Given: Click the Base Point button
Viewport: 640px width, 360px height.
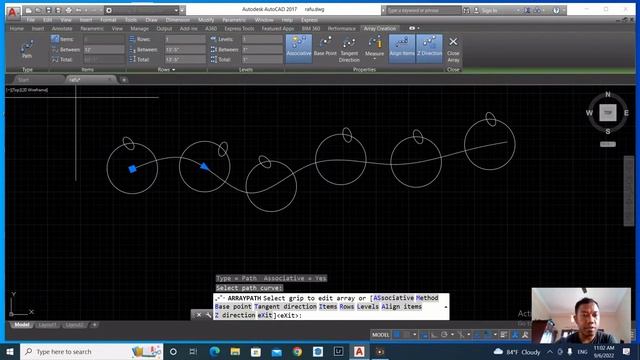Looking at the screenshot, I should tap(325, 46).
